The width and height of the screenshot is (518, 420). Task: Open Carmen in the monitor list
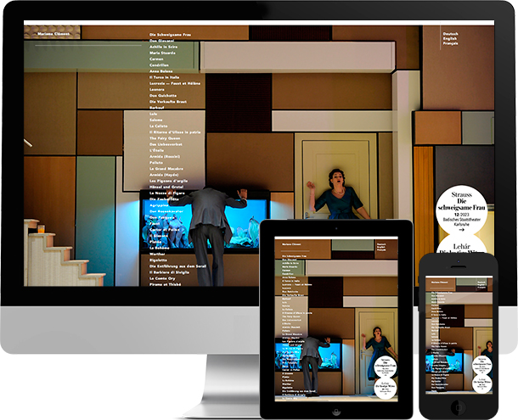click(156, 59)
